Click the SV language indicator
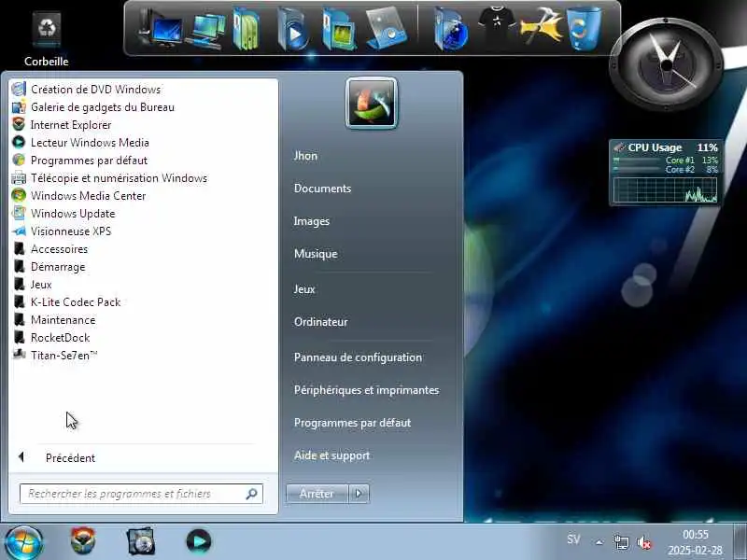Screen dimensions: 747x560 pos(573,540)
